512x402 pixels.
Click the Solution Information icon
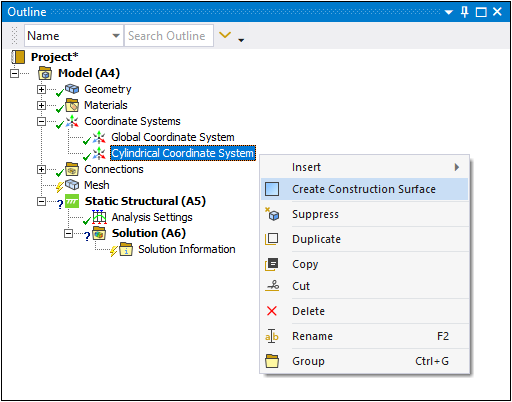coord(126,249)
